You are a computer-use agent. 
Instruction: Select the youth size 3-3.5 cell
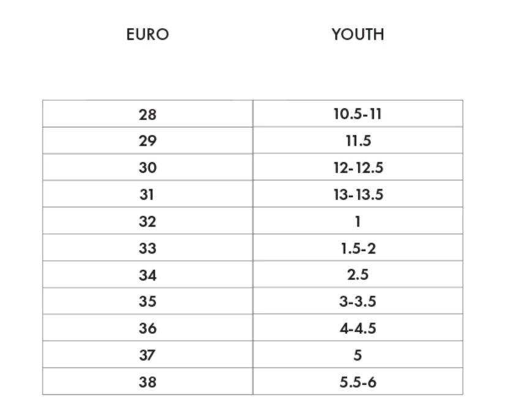[358, 301]
